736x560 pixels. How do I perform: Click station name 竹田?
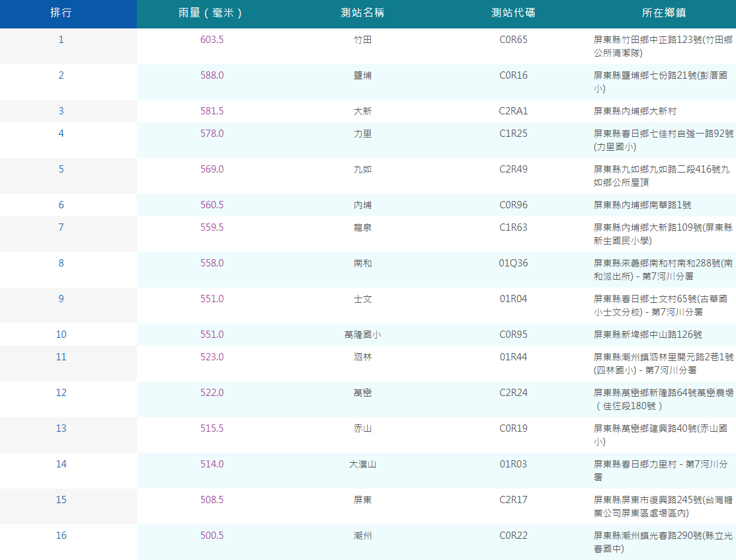point(362,40)
